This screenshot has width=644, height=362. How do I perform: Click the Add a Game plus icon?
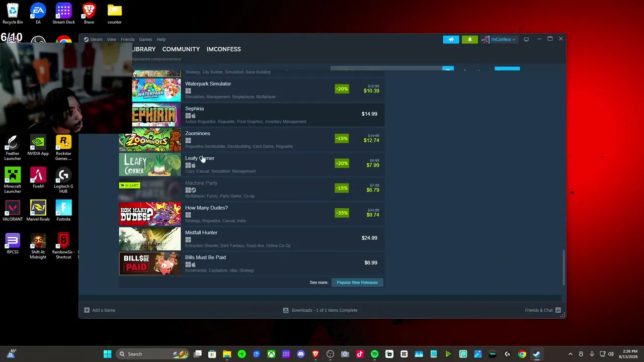point(87,310)
